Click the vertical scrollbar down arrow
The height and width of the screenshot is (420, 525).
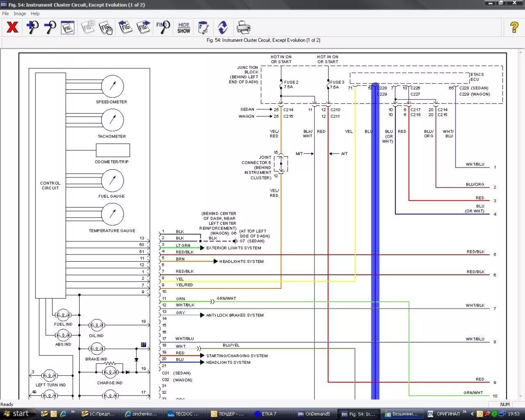point(521,397)
